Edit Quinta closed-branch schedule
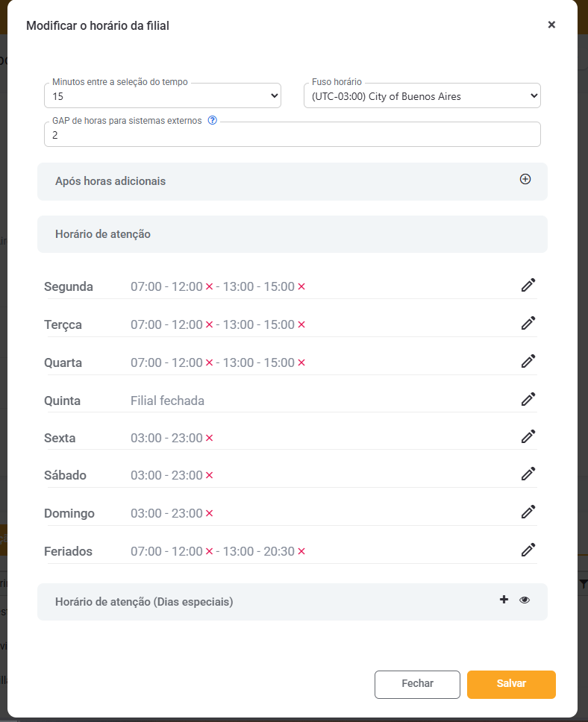Viewport: 588px width, 722px height. 528,399
